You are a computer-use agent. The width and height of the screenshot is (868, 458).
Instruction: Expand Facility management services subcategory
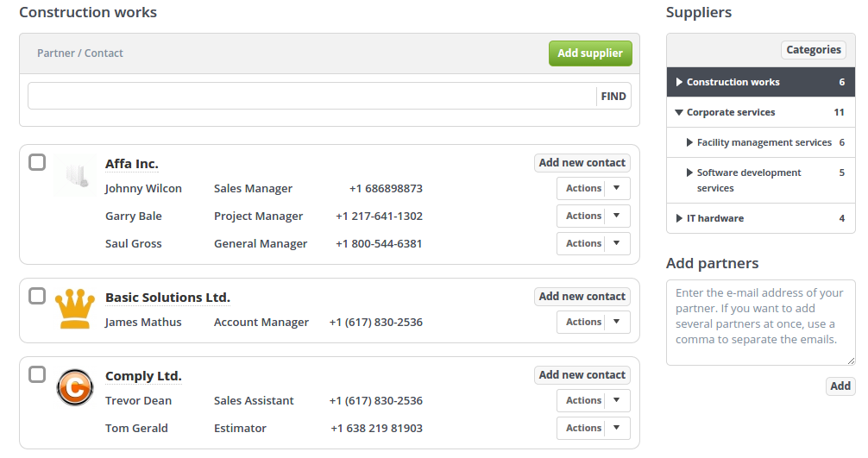pyautogui.click(x=689, y=142)
